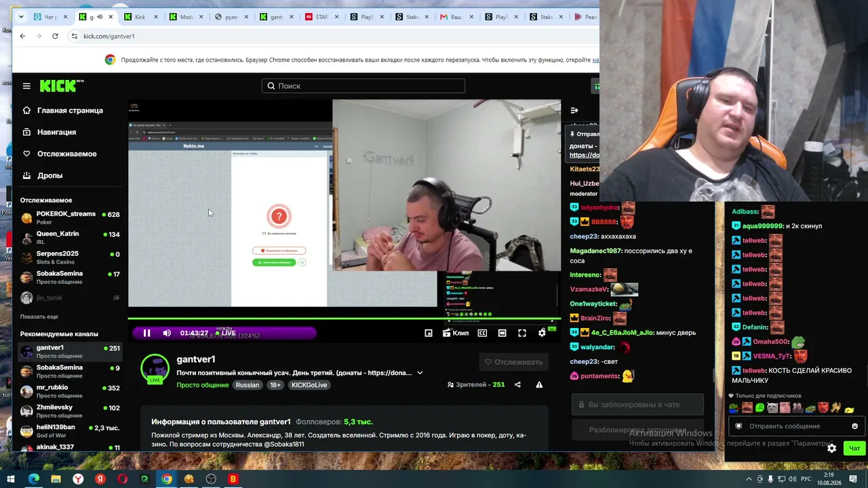Enter fullscreen video mode
This screenshot has height=488, width=868.
[x=522, y=333]
